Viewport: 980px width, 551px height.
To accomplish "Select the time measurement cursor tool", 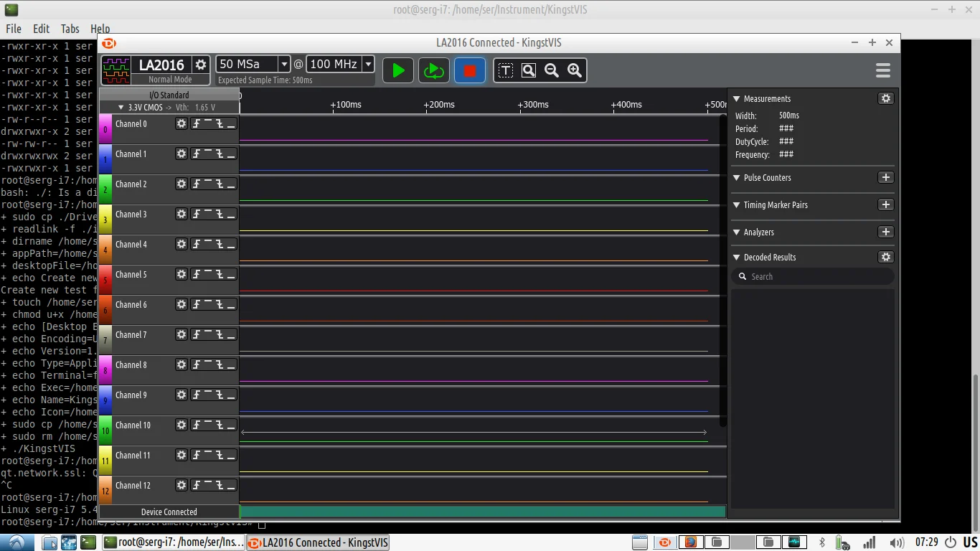I will click(506, 70).
